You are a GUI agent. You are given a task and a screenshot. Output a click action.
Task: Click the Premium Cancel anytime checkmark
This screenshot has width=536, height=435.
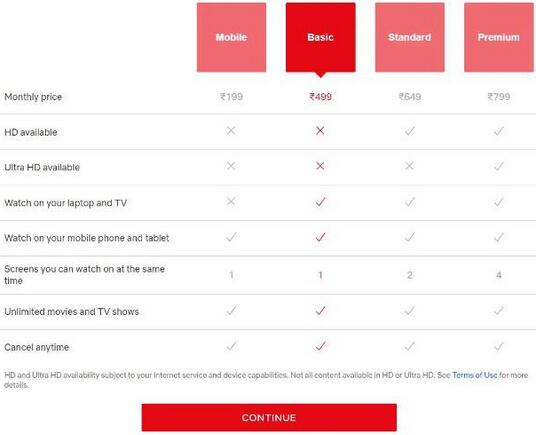click(x=499, y=346)
